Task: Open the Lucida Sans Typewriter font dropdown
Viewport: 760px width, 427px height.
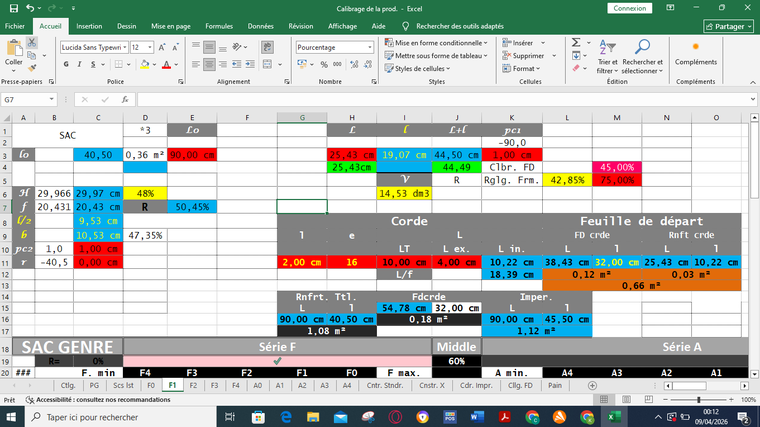Action: click(125, 47)
